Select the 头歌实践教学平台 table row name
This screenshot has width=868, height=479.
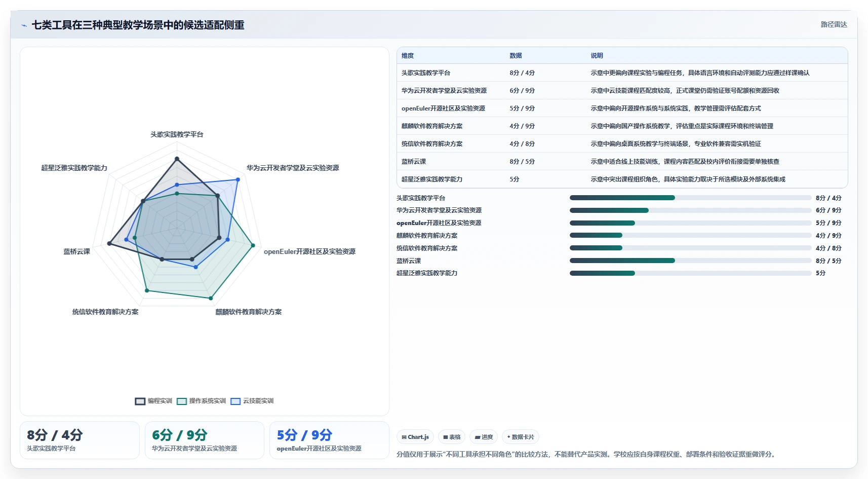point(426,73)
